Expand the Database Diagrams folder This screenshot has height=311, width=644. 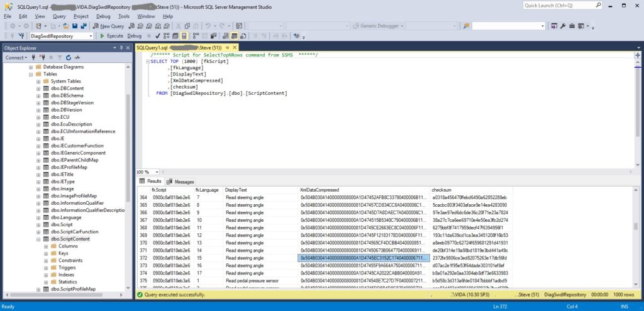click(31, 67)
